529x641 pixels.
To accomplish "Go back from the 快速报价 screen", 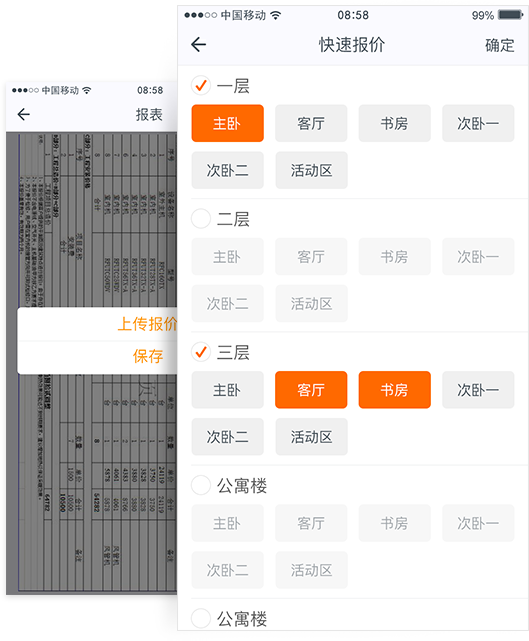I will coord(199,45).
